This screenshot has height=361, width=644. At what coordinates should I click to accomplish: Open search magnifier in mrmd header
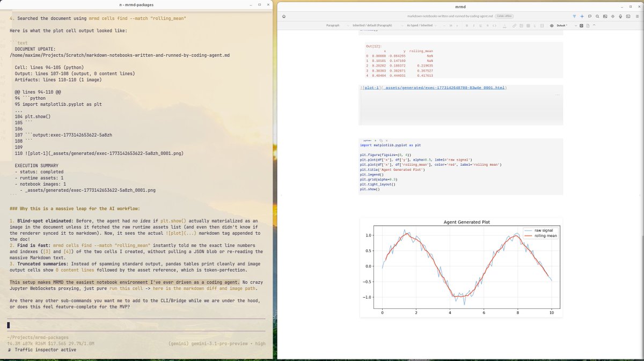pos(597,16)
